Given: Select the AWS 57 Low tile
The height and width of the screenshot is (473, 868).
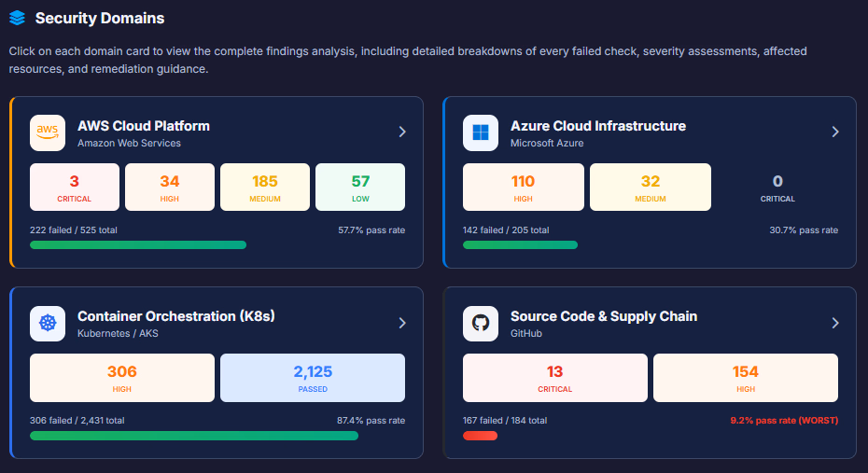Looking at the screenshot, I should pyautogui.click(x=360, y=187).
